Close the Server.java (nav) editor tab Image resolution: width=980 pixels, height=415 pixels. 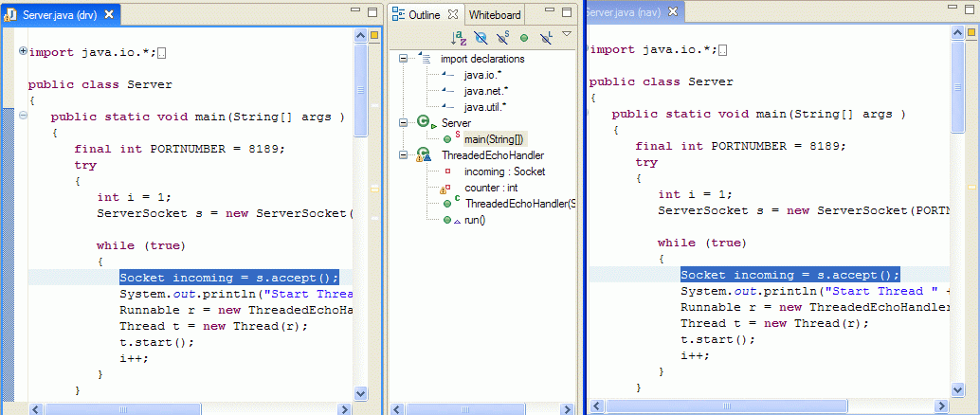click(673, 12)
